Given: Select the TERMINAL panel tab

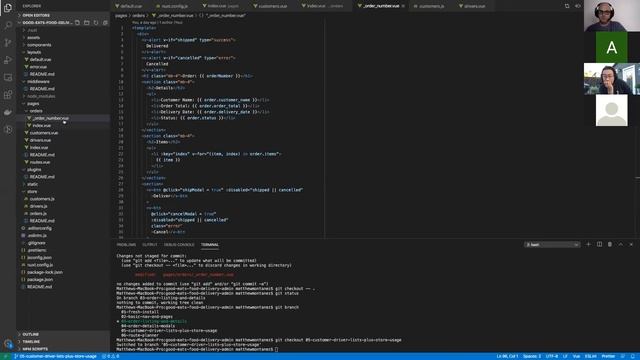Looking at the screenshot, I should tap(210, 244).
